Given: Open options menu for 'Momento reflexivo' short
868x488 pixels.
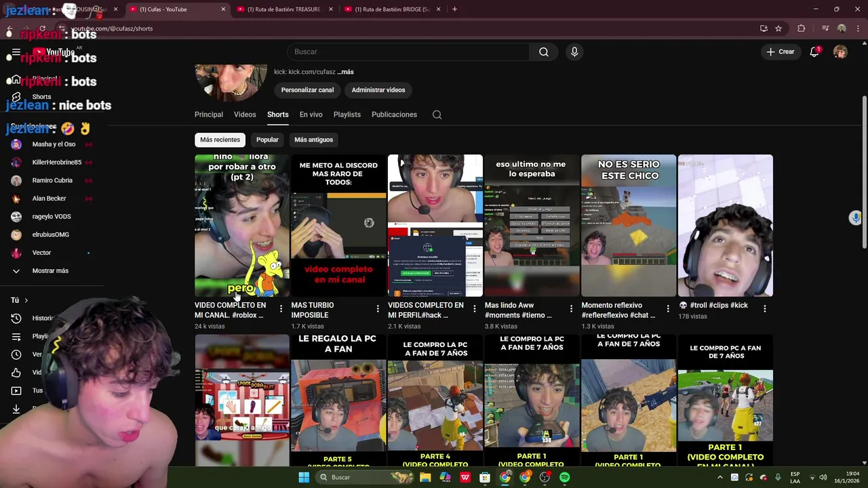Looking at the screenshot, I should coord(667,309).
